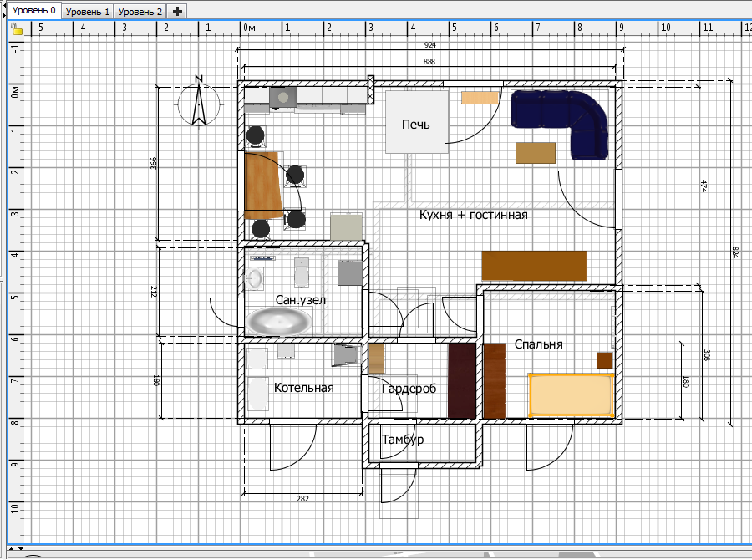Image resolution: width=752 pixels, height=560 pixels.
Task: Switch to the Уровень 1 tab
Action: pos(88,12)
